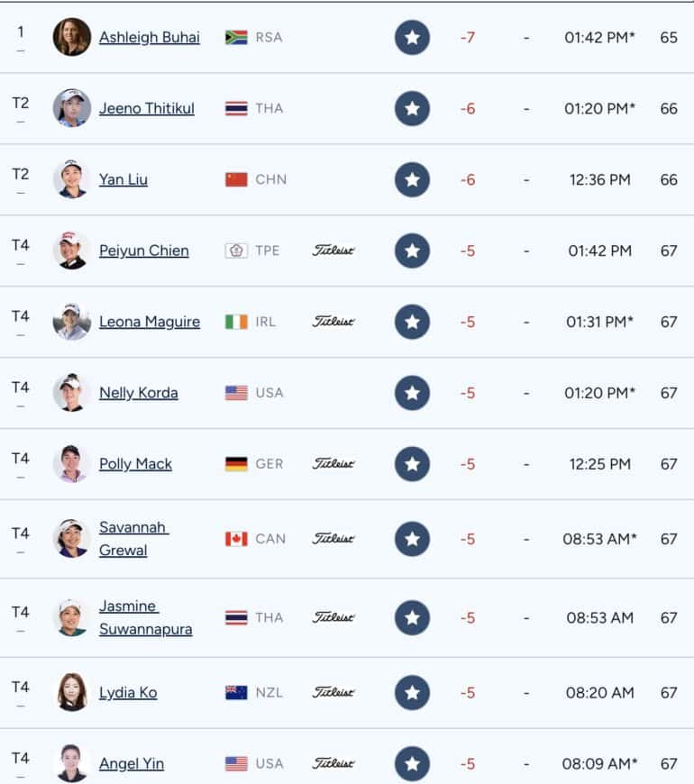Screen dimensions: 694x784
Task: Expand Savannah Grewal's scorecard via the 67 total
Action: click(669, 539)
